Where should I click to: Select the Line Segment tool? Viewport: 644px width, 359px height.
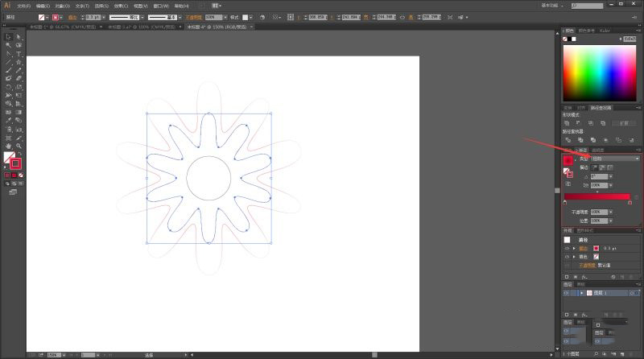(8, 62)
